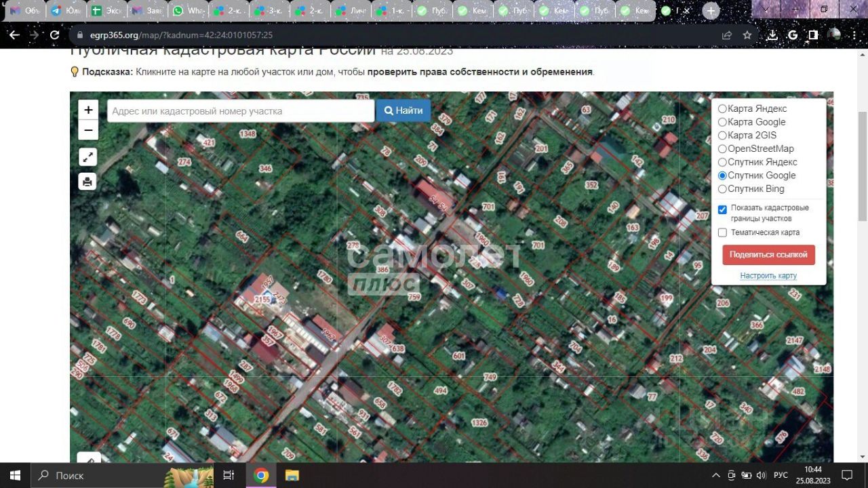868x488 pixels.
Task: Focus the cadastral number search field
Action: click(x=241, y=110)
